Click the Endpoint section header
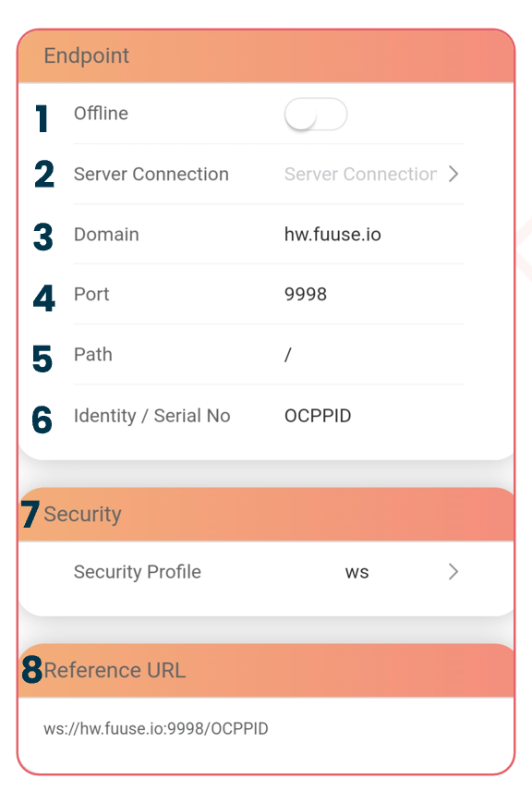Image resolution: width=532 pixels, height=791 pixels. tap(266, 55)
